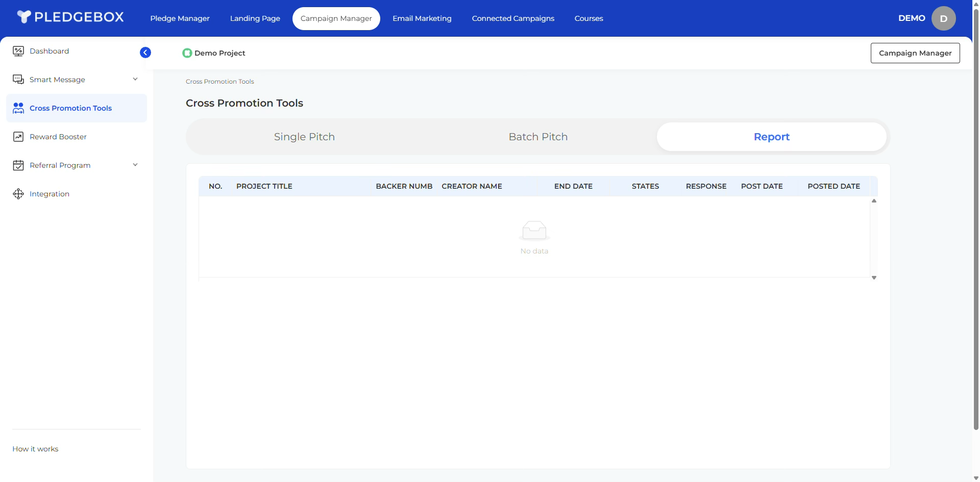This screenshot has width=980, height=482.
Task: Click the Referral Program calendar icon
Action: pos(18,165)
